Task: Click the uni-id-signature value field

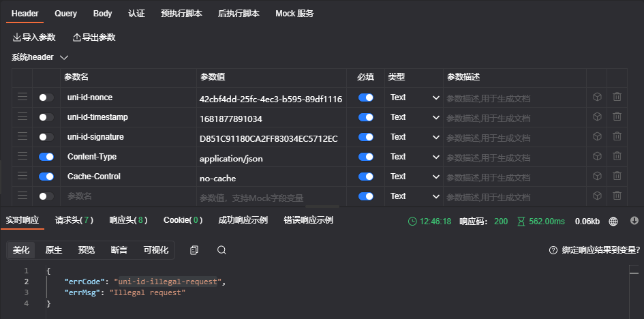Action: click(270, 138)
